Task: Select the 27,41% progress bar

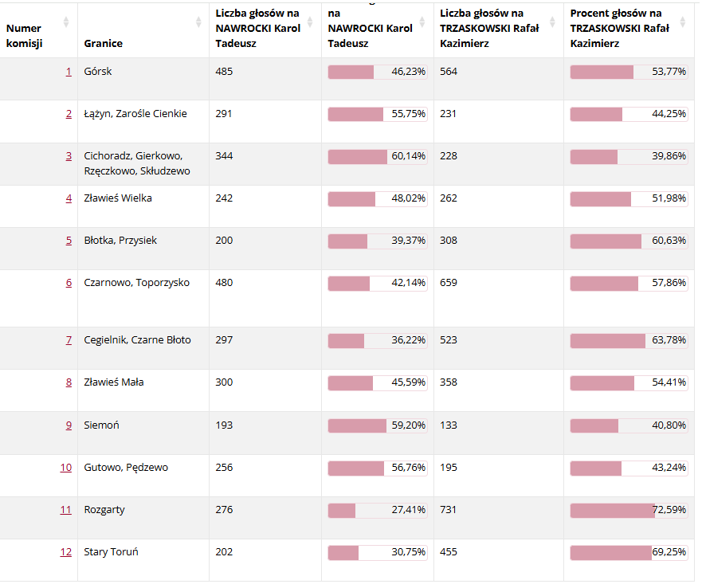Action: pos(377,510)
